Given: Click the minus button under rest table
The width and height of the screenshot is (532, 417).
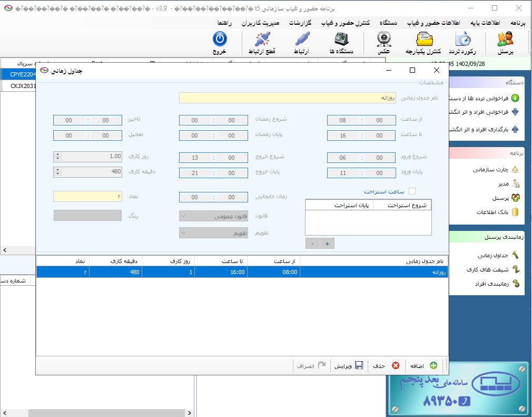Looking at the screenshot, I should (312, 244).
